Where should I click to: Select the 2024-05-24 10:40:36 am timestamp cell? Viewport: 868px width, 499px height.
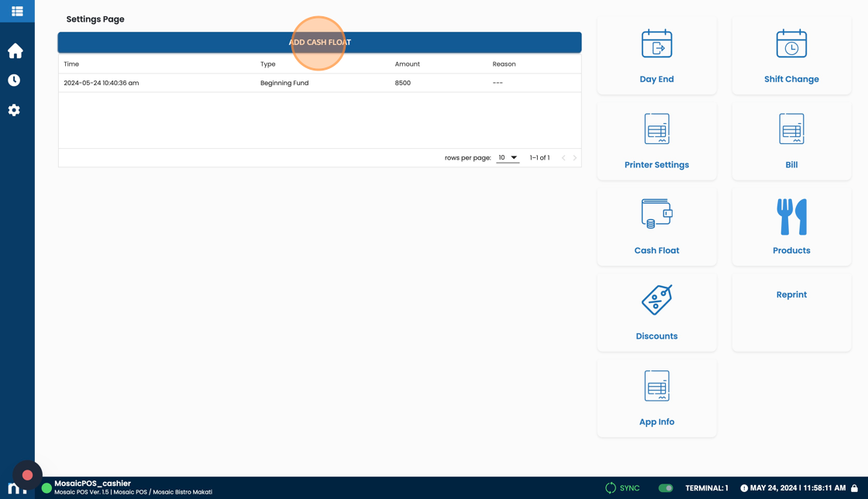(x=102, y=83)
